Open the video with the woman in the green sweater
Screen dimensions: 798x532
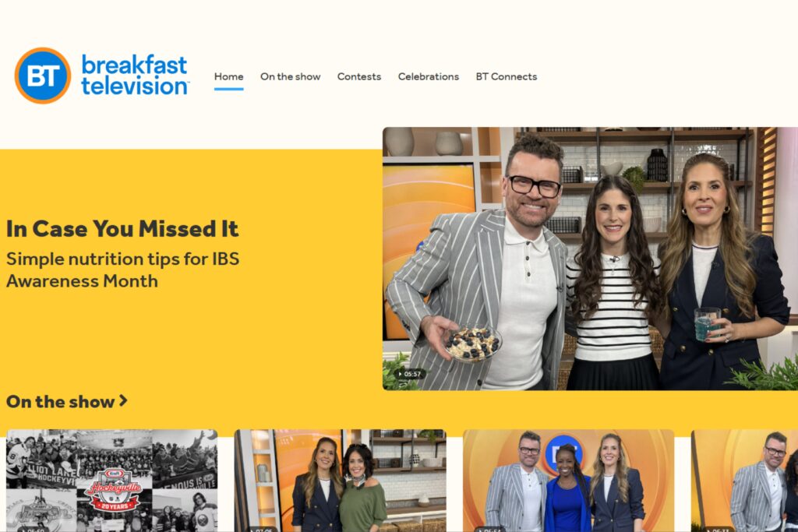click(340, 481)
